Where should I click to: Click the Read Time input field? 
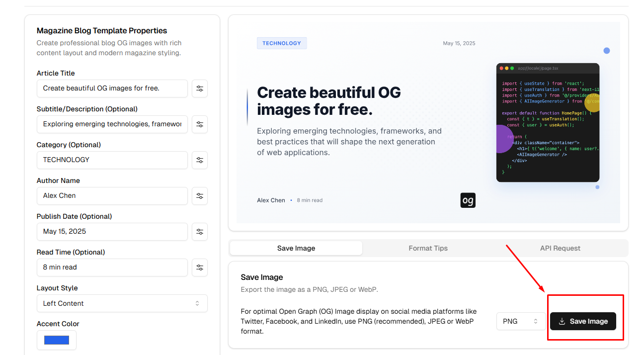tap(112, 267)
